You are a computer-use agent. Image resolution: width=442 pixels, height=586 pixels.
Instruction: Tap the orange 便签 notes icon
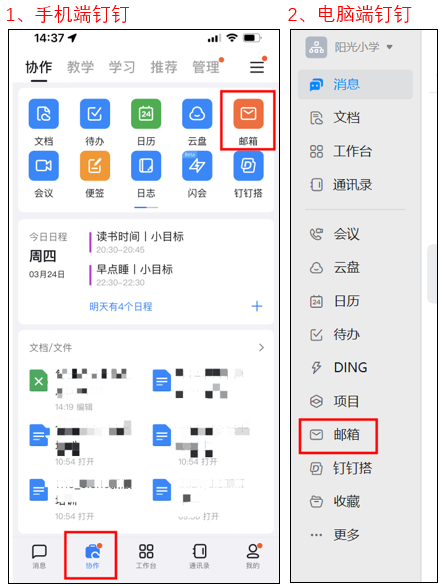pyautogui.click(x=95, y=166)
